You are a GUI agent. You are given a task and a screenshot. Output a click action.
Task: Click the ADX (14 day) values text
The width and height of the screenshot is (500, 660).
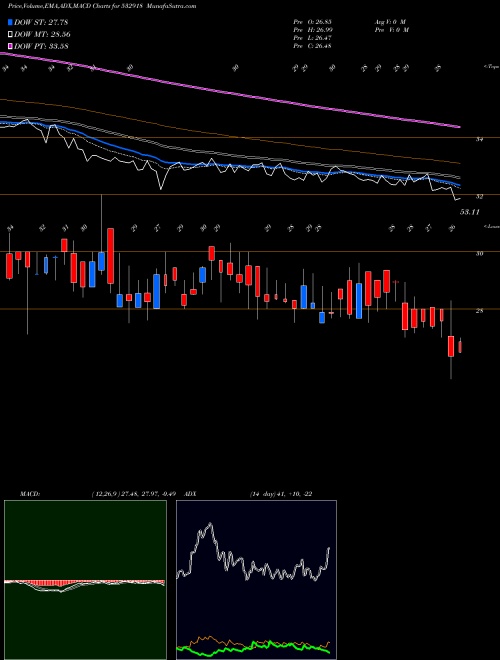(281, 494)
